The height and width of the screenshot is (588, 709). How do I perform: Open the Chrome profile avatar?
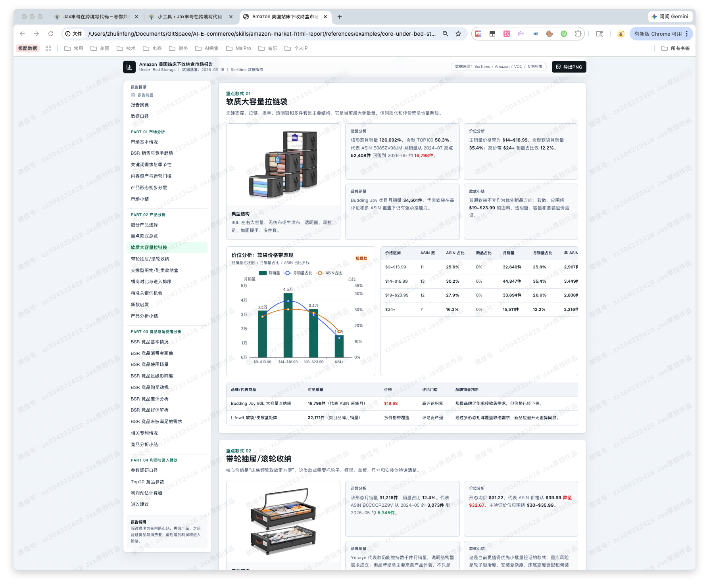point(621,34)
